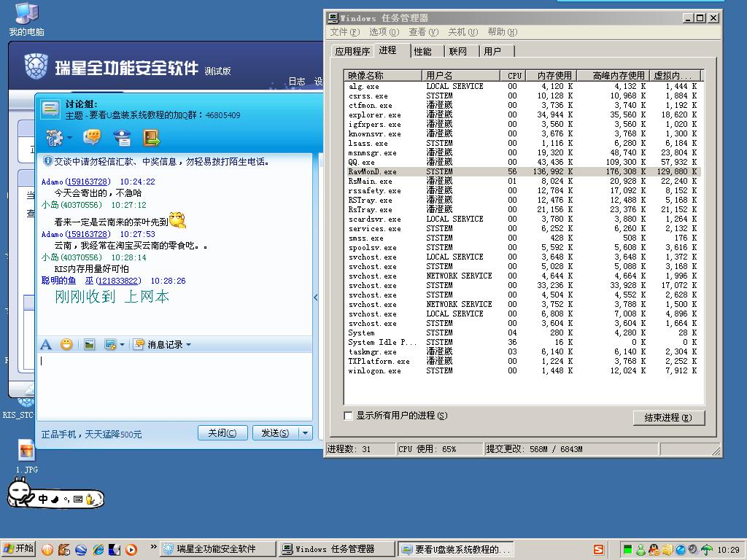747x560 pixels.
Task: Click the 我的电脑 desktop icon
Action: point(27,19)
